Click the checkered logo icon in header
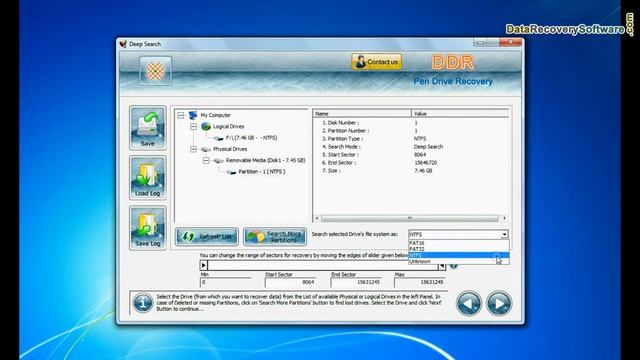 [155, 71]
